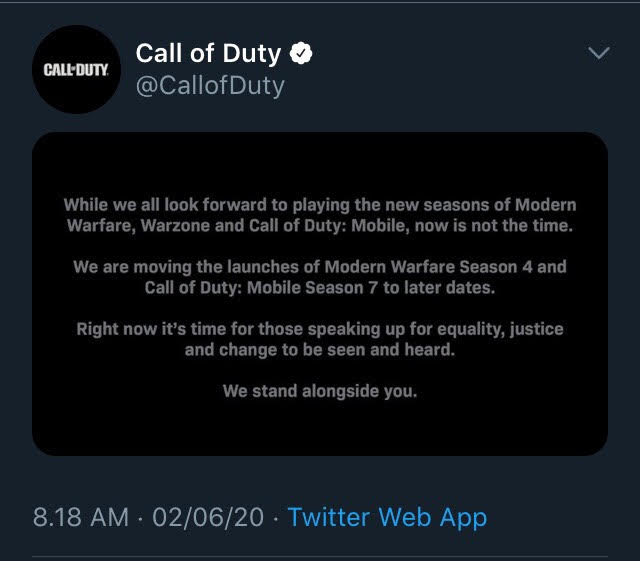640x561 pixels.
Task: Click the word 'Warzone' in the statement
Action: [176, 226]
